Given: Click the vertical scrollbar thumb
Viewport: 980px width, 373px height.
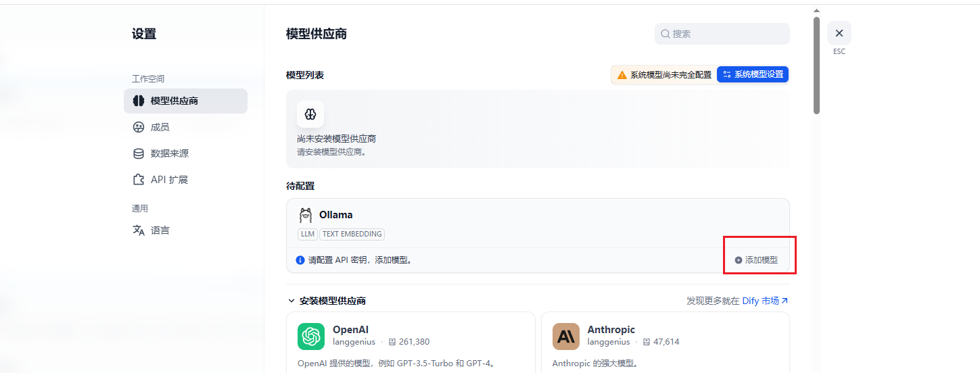Looking at the screenshot, I should [x=816, y=66].
